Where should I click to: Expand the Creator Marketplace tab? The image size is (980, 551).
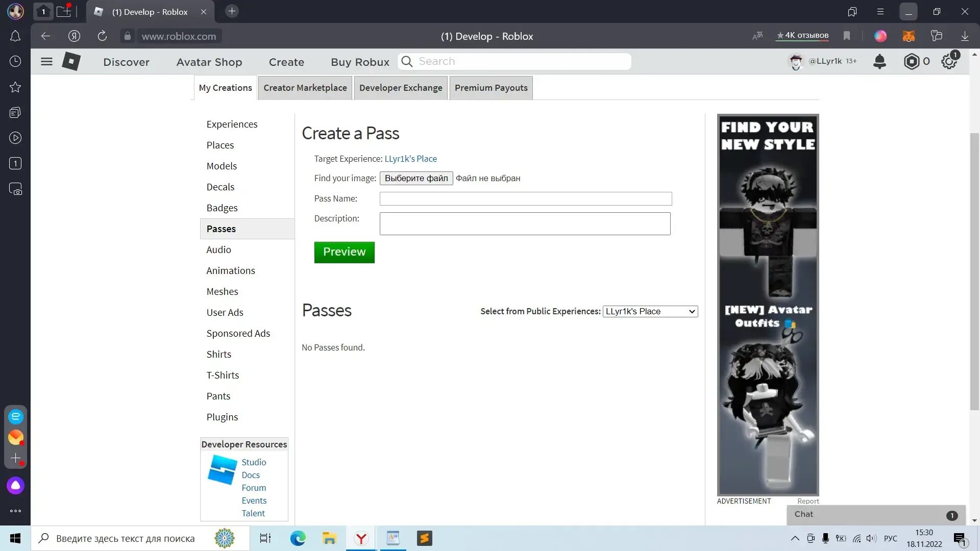(x=305, y=87)
